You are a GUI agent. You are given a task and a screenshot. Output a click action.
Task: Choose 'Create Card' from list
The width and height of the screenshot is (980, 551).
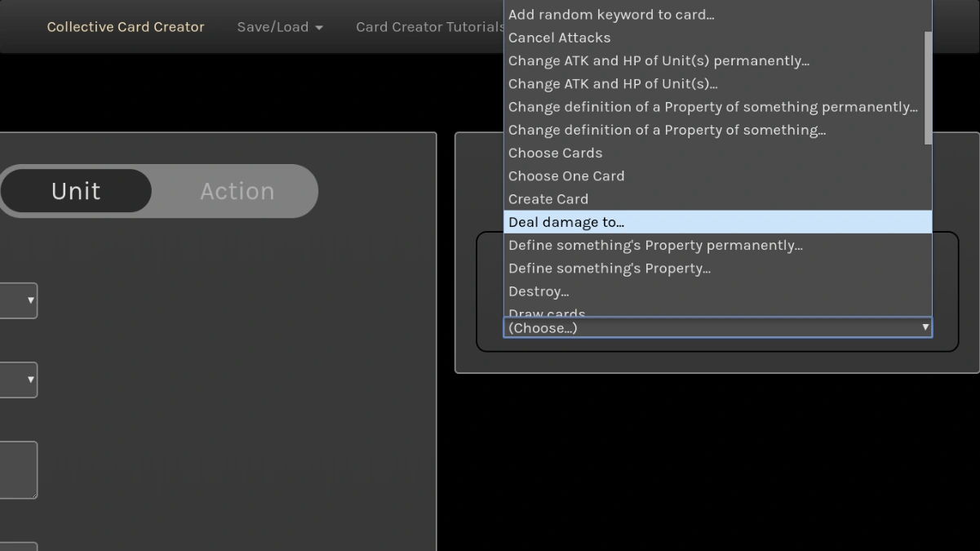tap(548, 199)
